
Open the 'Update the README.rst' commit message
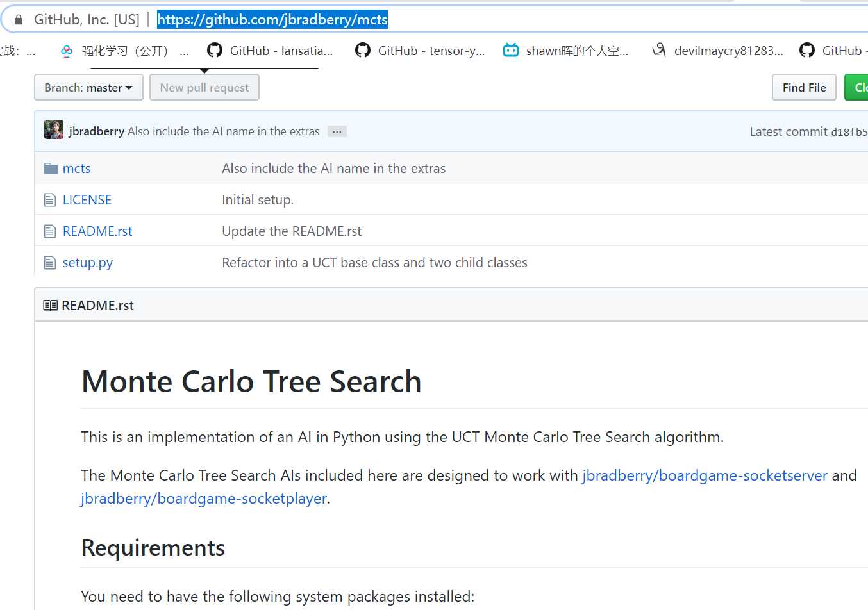pyautogui.click(x=292, y=231)
